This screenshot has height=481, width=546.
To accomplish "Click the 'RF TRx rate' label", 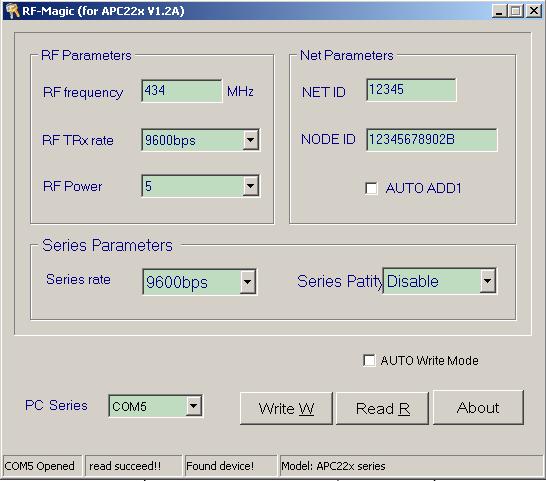I will [x=78, y=140].
